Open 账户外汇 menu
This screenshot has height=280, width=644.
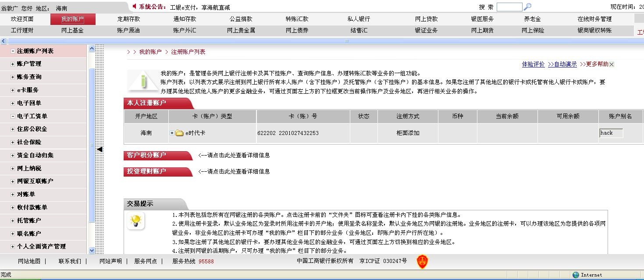(x=185, y=31)
